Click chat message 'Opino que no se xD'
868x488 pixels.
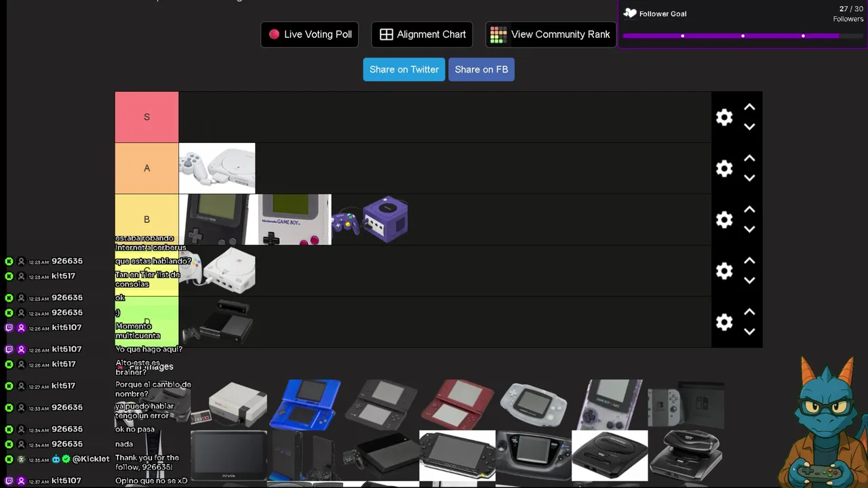click(151, 481)
